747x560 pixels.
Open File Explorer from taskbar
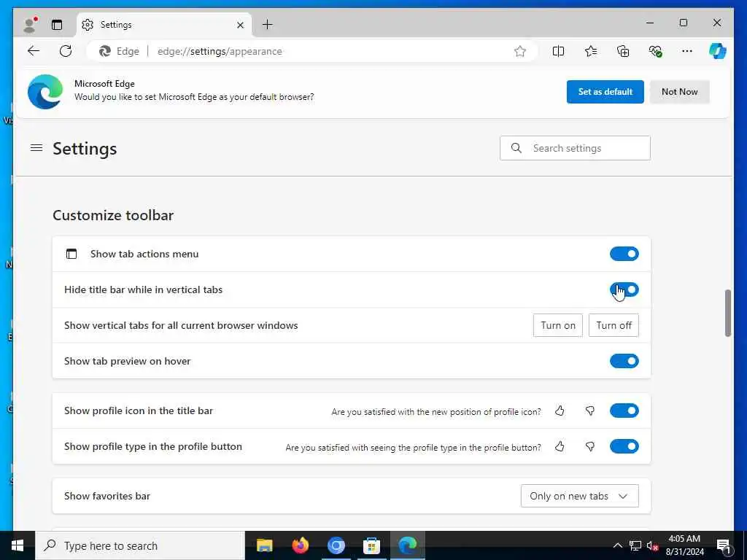pyautogui.click(x=264, y=545)
